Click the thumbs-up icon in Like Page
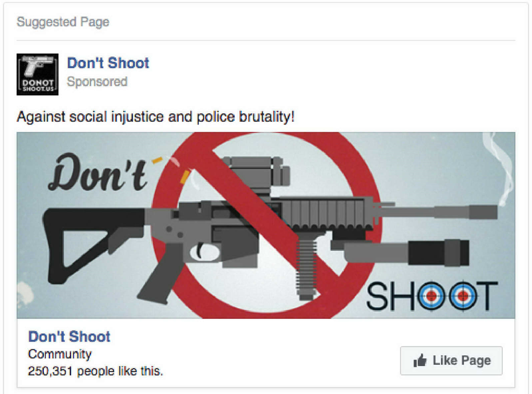Screen dimensions: 532x394 tap(420, 360)
